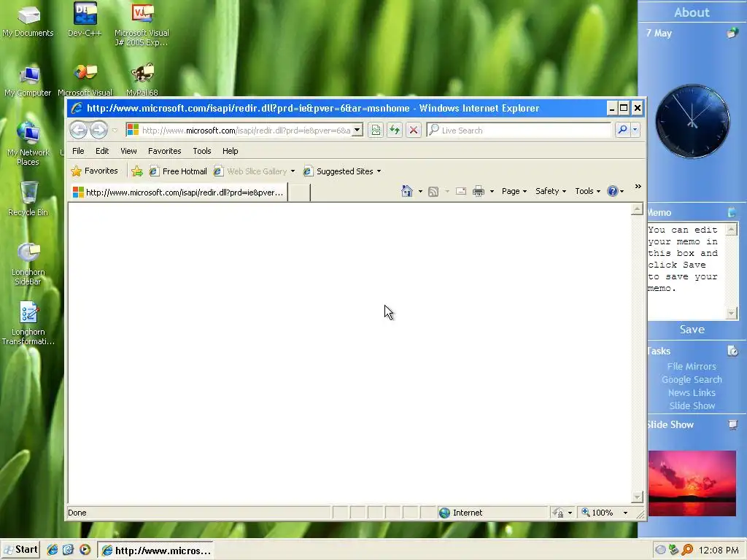Click the page scrollbar down arrow

click(x=637, y=497)
